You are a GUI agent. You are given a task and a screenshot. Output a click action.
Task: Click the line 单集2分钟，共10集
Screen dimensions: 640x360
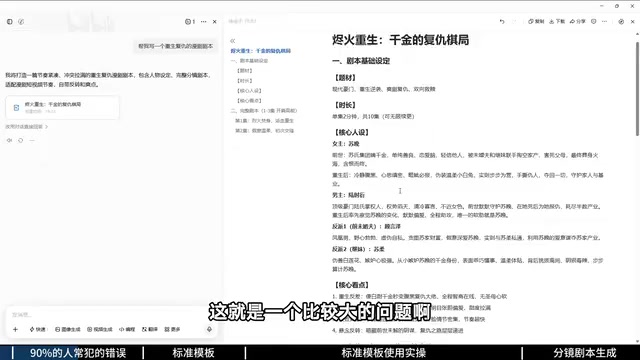click(373, 117)
